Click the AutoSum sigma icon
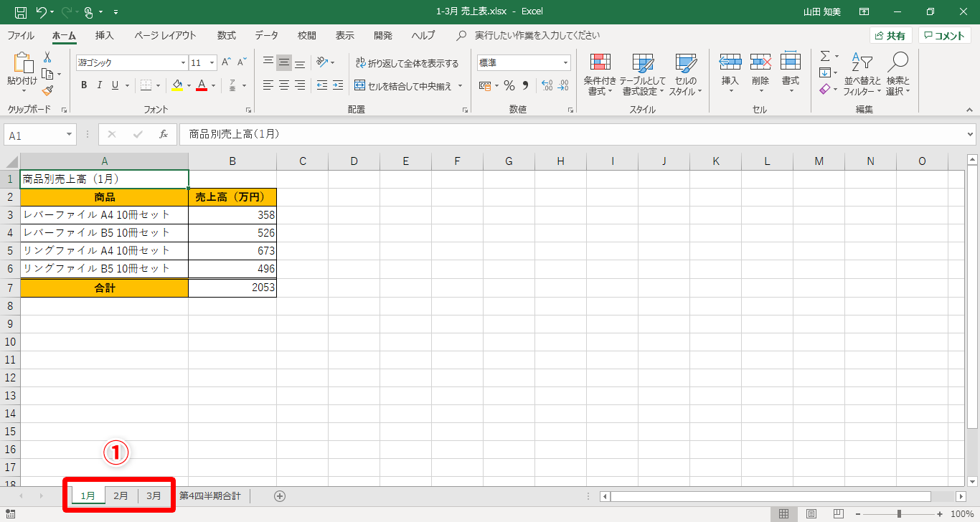 825,56
